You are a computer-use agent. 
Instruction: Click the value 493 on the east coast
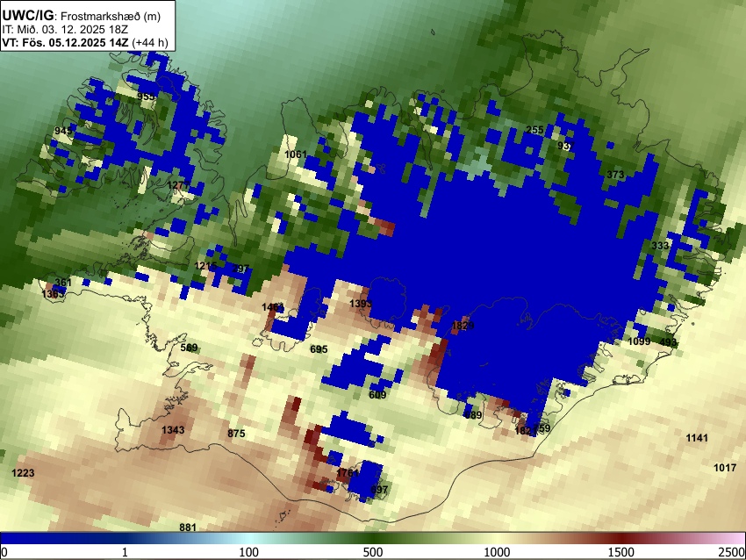pyautogui.click(x=668, y=342)
